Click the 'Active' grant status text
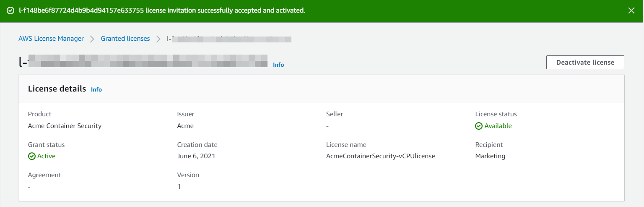Screen dimensions: 644x207 (47, 156)
